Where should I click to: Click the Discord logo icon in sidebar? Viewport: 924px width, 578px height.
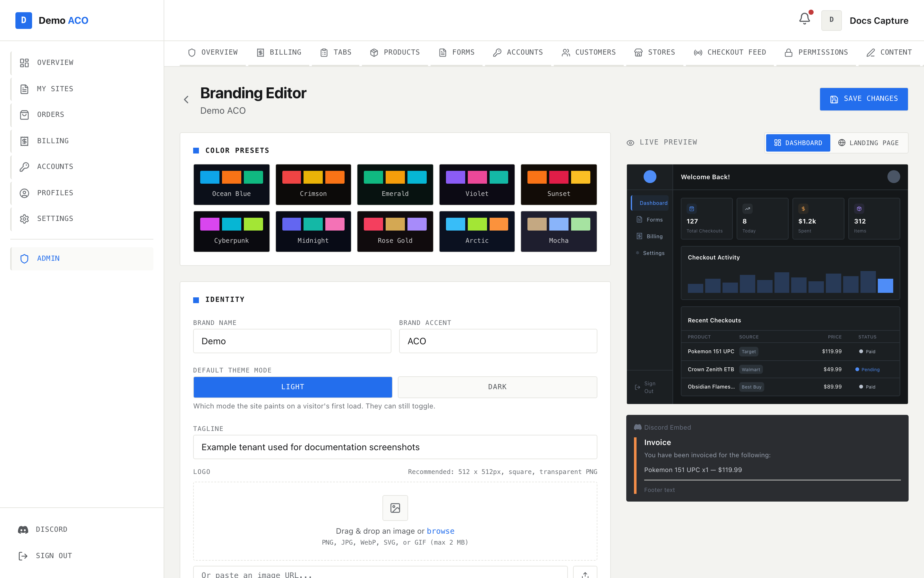pyautogui.click(x=23, y=530)
